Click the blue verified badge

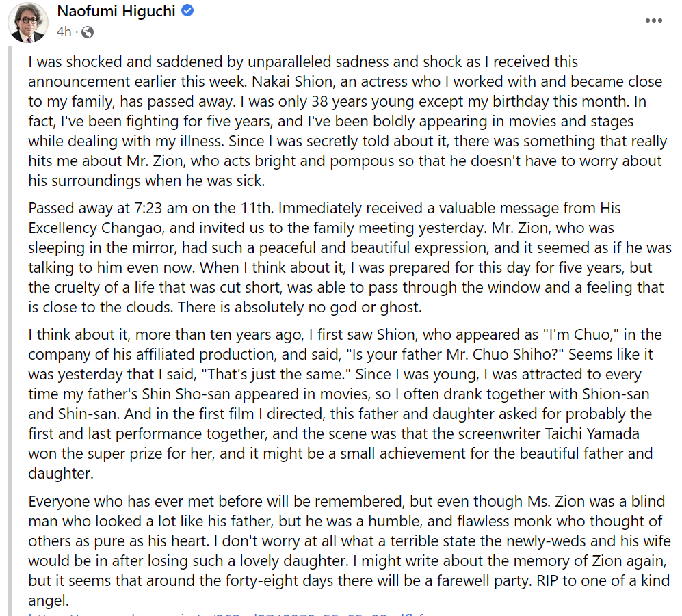tap(187, 12)
